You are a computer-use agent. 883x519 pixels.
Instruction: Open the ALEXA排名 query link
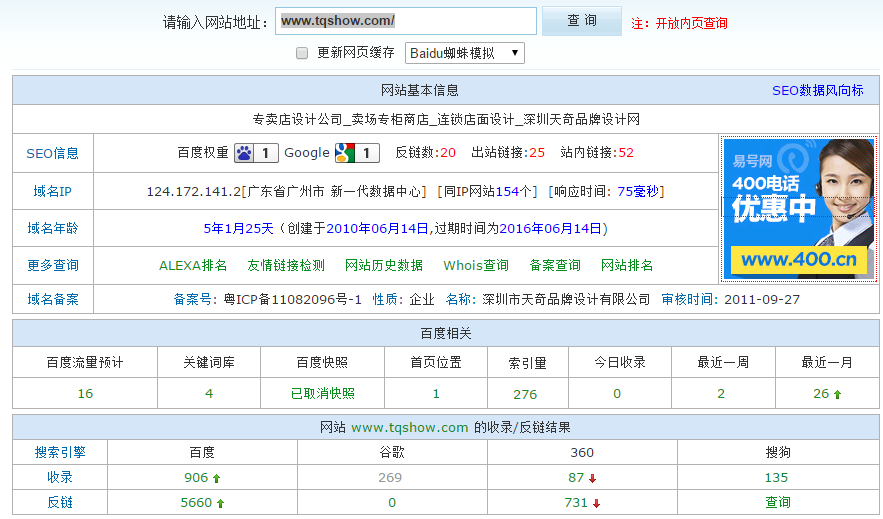tap(193, 265)
